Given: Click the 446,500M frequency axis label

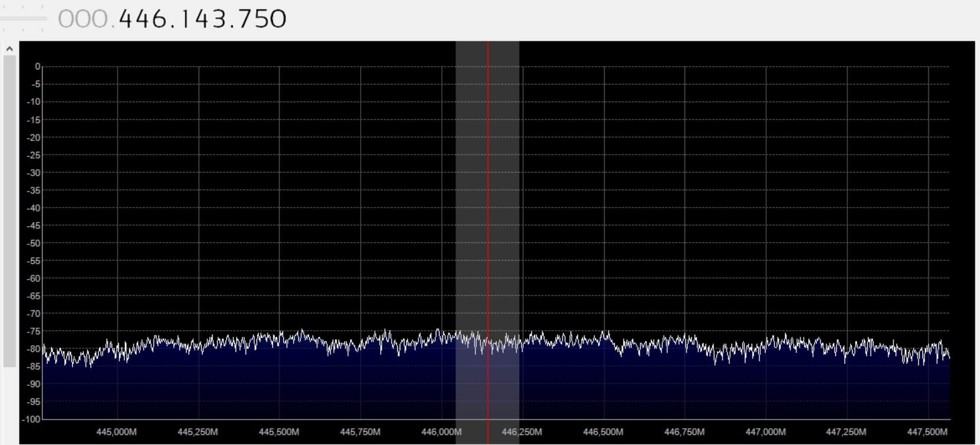Looking at the screenshot, I should tap(603, 432).
